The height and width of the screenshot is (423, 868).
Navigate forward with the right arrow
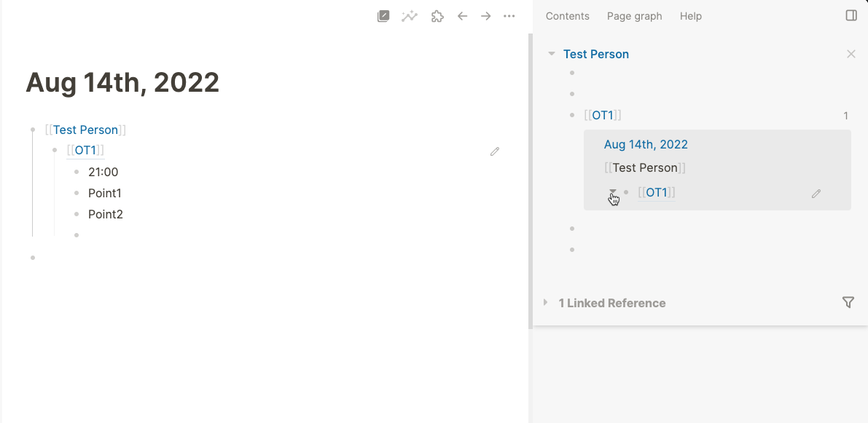[485, 16]
